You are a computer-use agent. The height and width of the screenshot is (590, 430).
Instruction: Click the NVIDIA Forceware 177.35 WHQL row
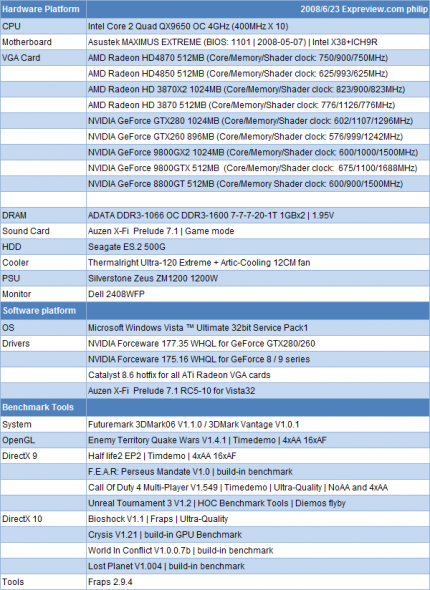tap(258, 344)
